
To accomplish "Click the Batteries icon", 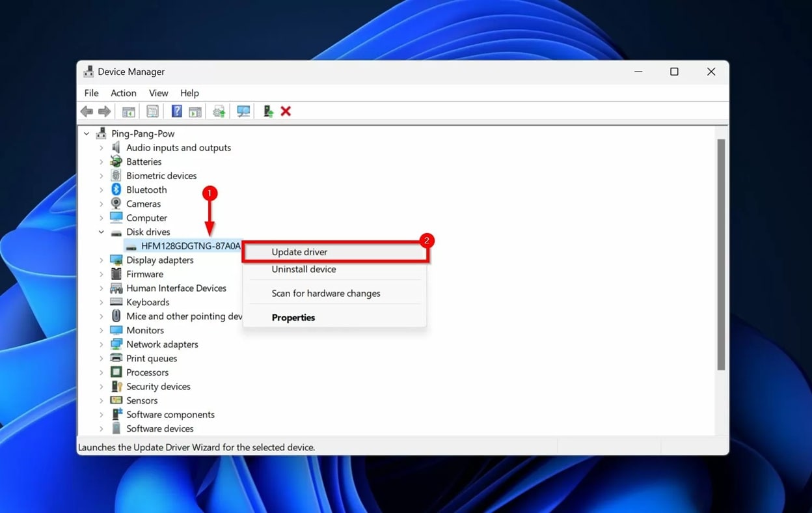I will tap(116, 161).
